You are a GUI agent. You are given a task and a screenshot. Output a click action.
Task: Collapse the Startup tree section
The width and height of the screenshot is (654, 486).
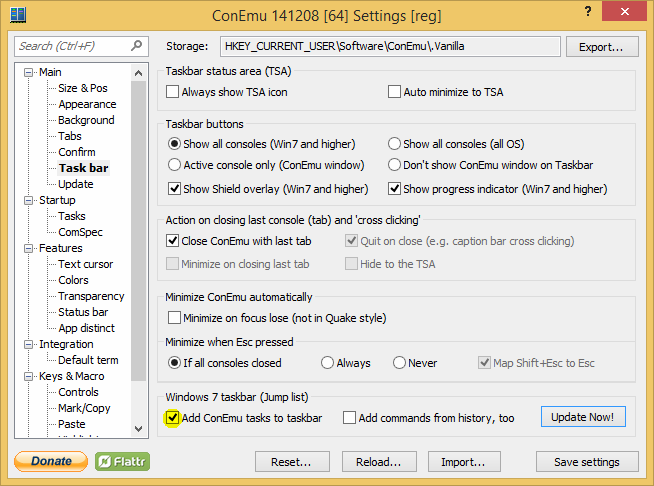click(x=29, y=200)
